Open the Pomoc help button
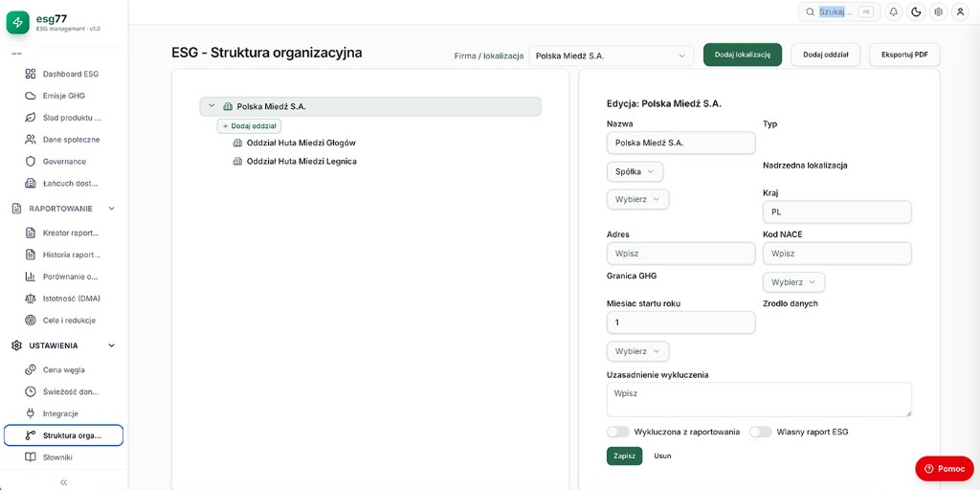This screenshot has height=490, width=980. point(945,469)
